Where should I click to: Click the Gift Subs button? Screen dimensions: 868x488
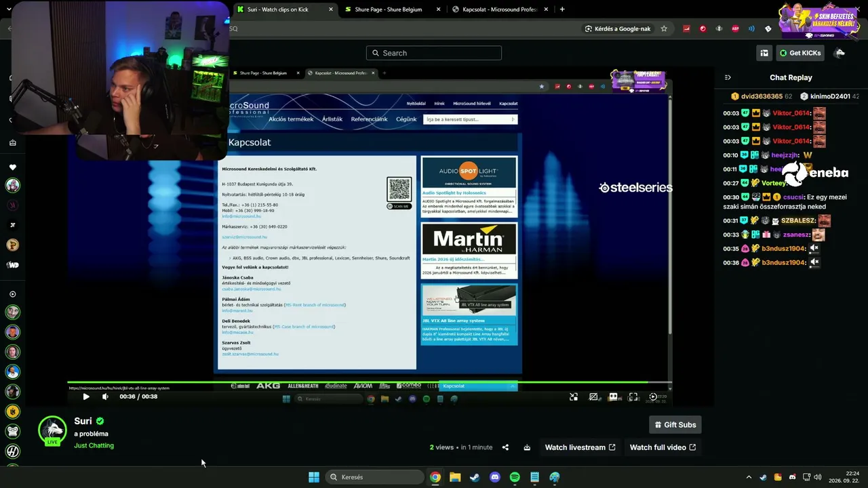point(675,425)
